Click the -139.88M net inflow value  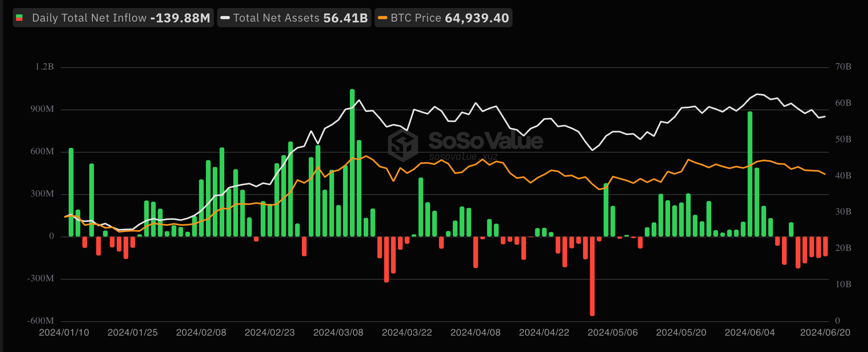180,18
